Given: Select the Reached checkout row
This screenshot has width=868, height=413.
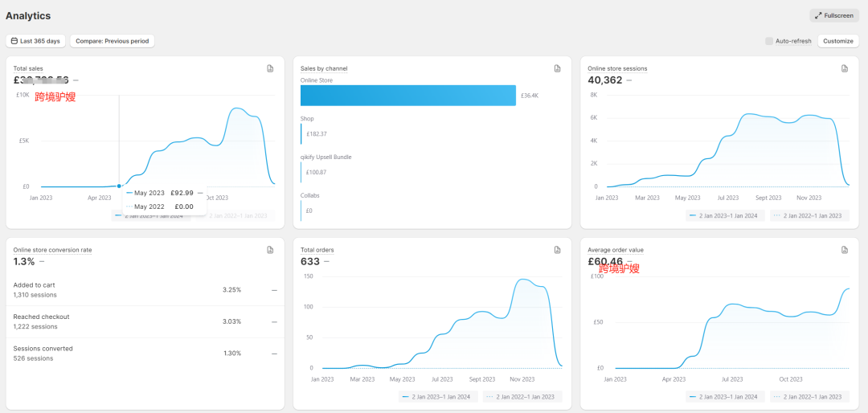Looking at the screenshot, I should click(x=145, y=321).
